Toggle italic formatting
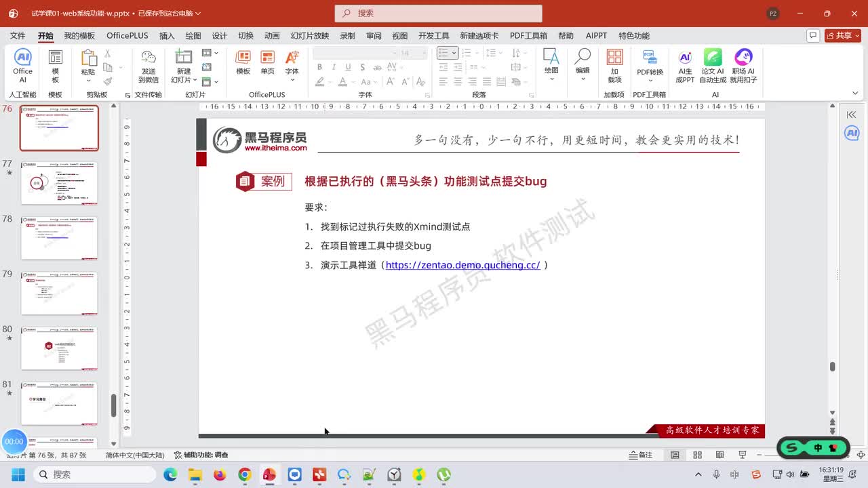868x488 pixels. 334,67
